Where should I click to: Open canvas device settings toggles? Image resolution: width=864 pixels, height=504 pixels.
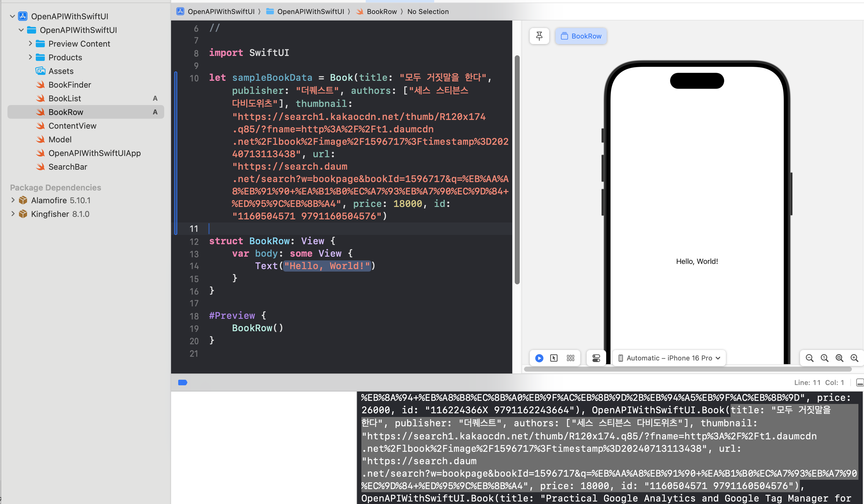pyautogui.click(x=596, y=358)
